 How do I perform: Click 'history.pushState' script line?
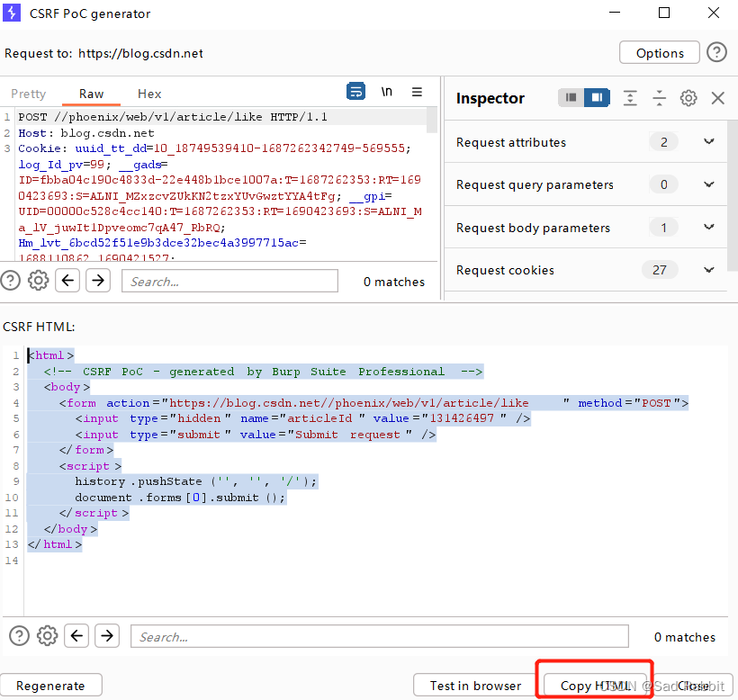(196, 481)
